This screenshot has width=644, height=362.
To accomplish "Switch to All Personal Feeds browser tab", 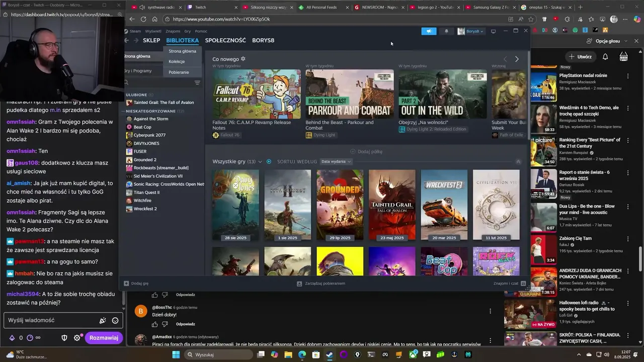I will tap(322, 8).
